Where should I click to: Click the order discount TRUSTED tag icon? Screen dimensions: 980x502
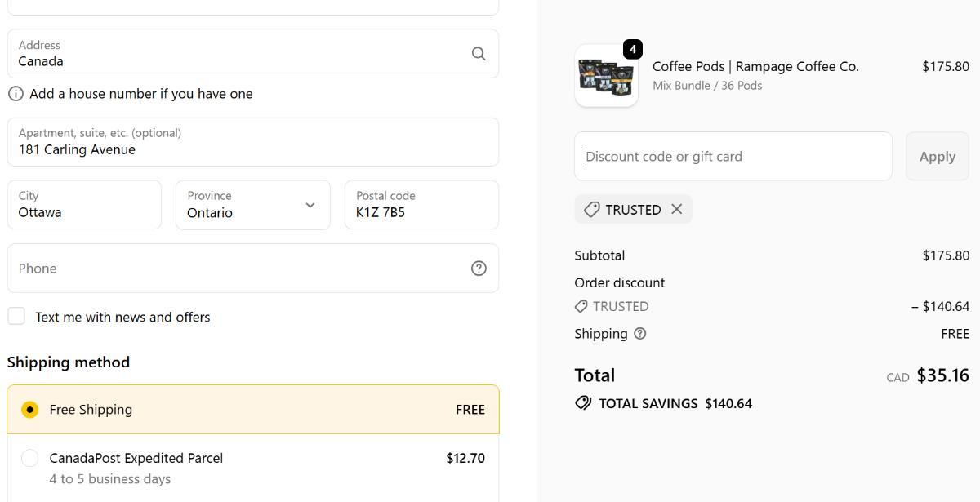581,306
